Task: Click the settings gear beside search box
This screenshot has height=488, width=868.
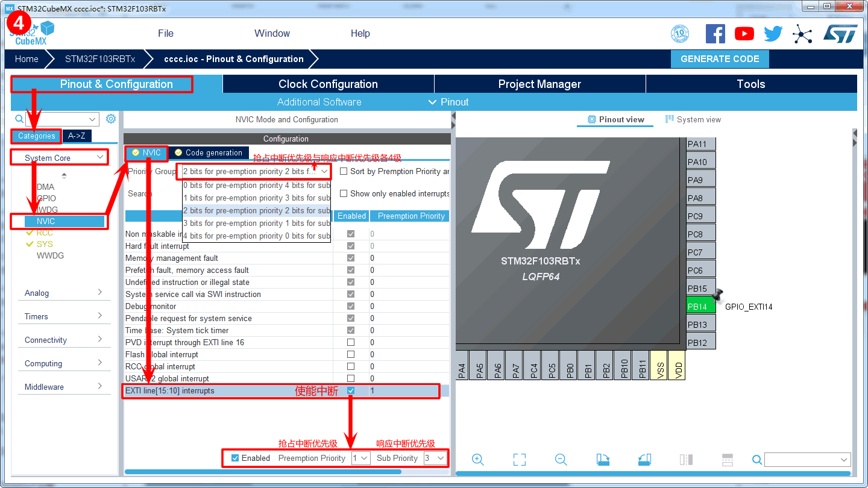Action: click(111, 119)
